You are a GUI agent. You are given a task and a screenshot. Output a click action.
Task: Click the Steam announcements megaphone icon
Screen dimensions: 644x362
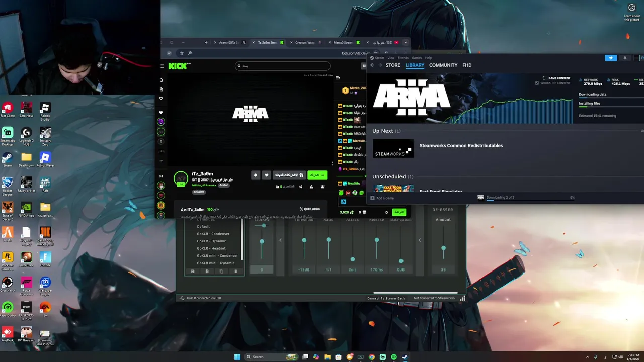pyautogui.click(x=611, y=58)
